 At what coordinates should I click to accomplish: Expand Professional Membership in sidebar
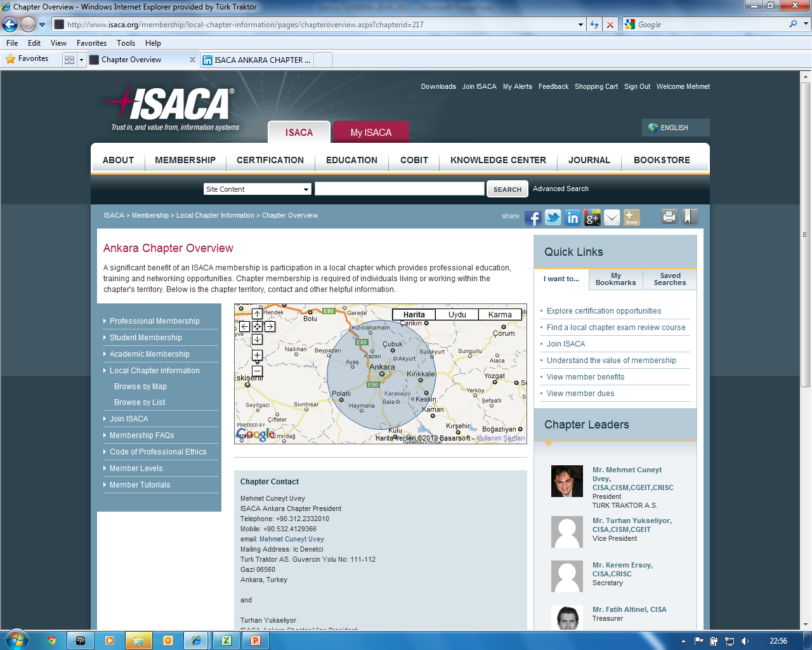point(155,321)
